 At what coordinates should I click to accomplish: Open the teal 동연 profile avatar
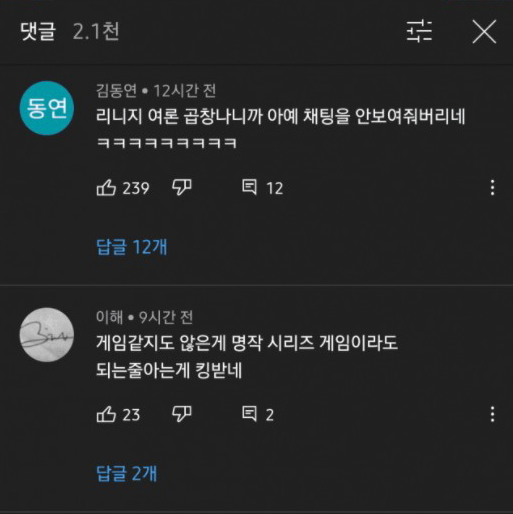tap(47, 108)
